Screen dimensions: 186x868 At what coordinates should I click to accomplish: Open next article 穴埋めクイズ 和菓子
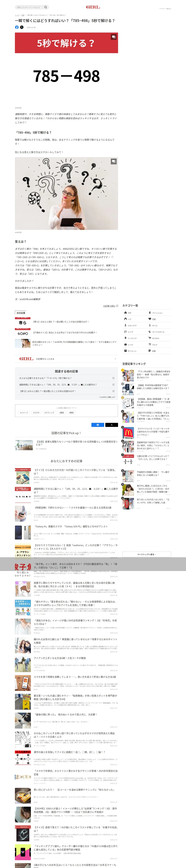64,333
